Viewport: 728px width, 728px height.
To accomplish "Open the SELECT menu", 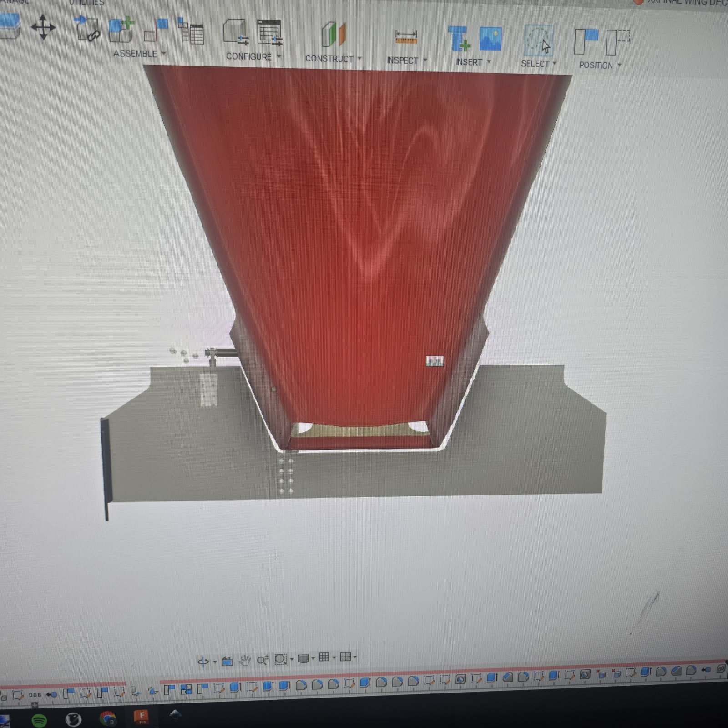I will (x=539, y=64).
